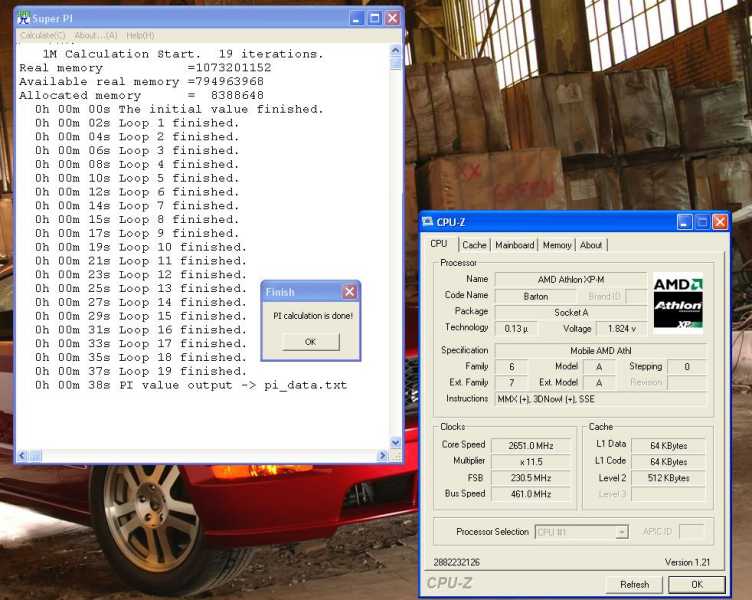Screen dimensions: 752x600
Task: Click the Core Speed 2651.0 MHz field
Action: 531,446
